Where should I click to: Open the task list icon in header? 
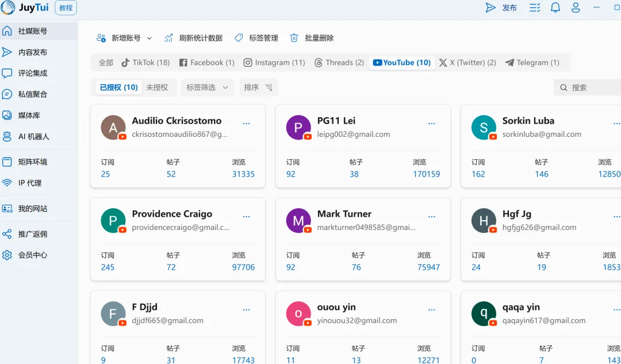click(535, 7)
